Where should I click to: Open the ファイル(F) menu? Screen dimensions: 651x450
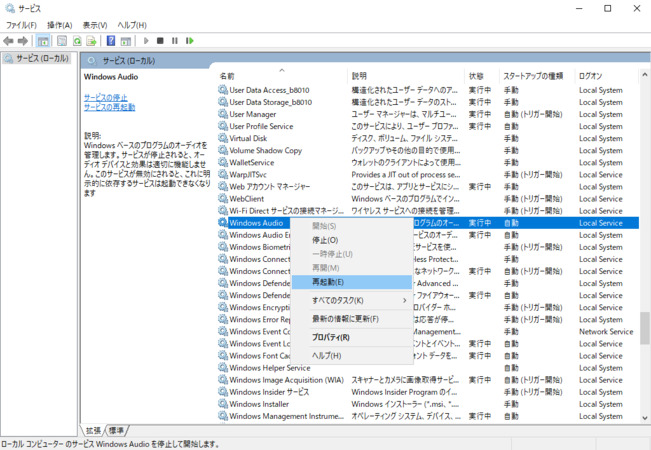(21, 25)
